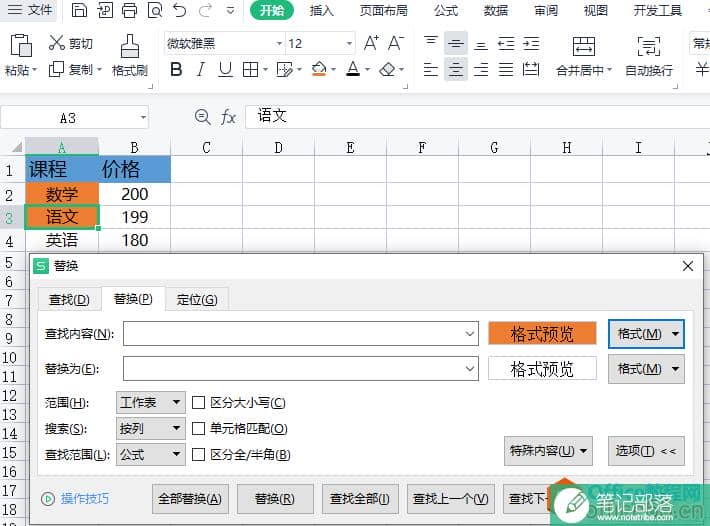Click the Fill Color bucket icon
This screenshot has width=710, height=526.
319,69
